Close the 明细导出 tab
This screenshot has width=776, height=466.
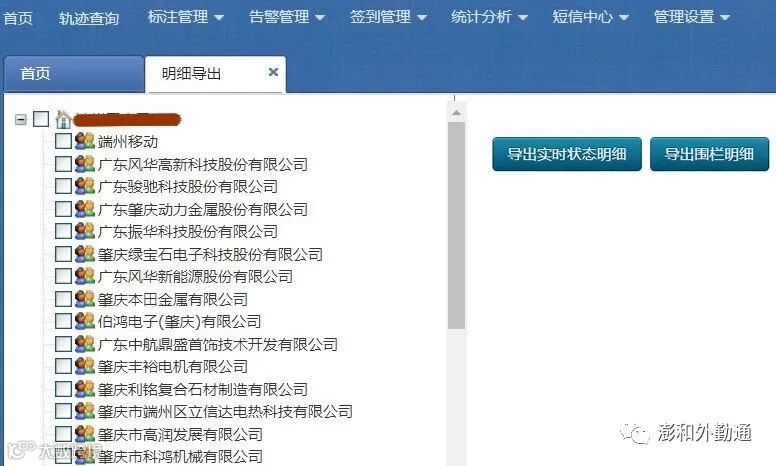tap(273, 72)
